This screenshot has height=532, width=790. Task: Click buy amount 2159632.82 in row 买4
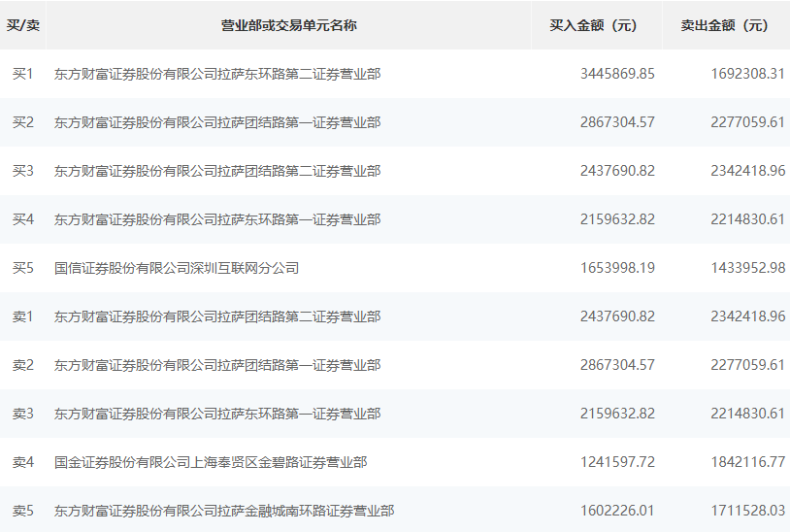pos(617,219)
